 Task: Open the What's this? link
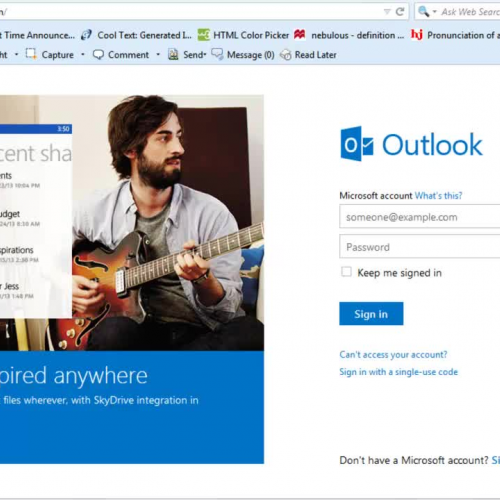tap(438, 196)
